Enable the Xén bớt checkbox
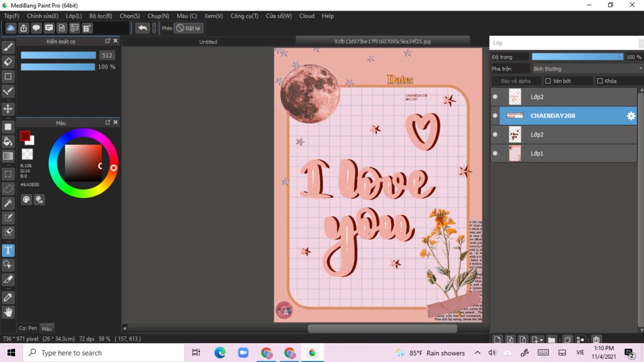644x362 pixels. 548,81
